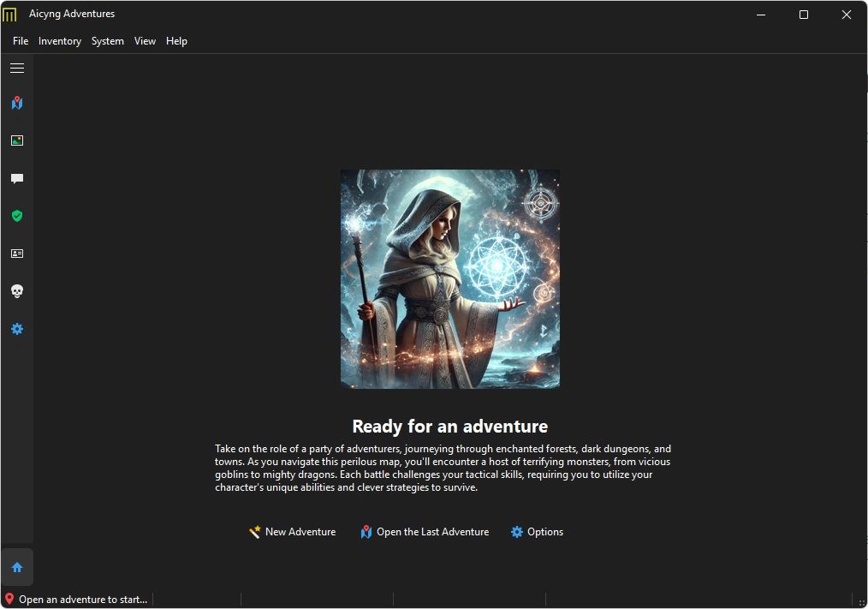
Task: Click the sorceress artwork image
Action: [x=450, y=278]
